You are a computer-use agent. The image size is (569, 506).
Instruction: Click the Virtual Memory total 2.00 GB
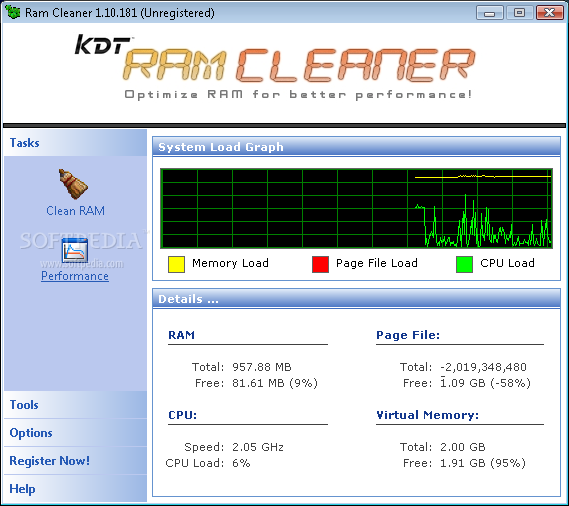[x=463, y=447]
